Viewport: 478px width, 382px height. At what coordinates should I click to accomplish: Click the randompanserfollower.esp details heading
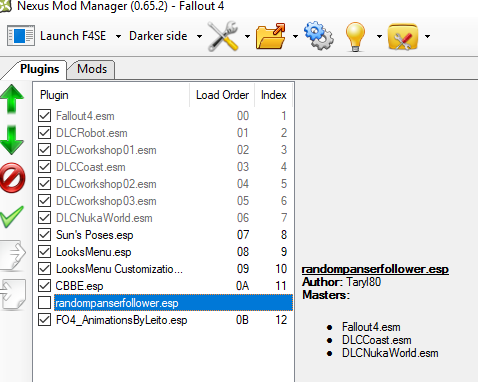[375, 269]
